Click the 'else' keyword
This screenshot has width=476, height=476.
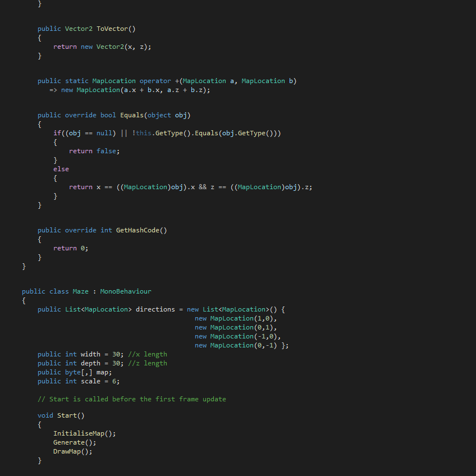click(x=61, y=169)
